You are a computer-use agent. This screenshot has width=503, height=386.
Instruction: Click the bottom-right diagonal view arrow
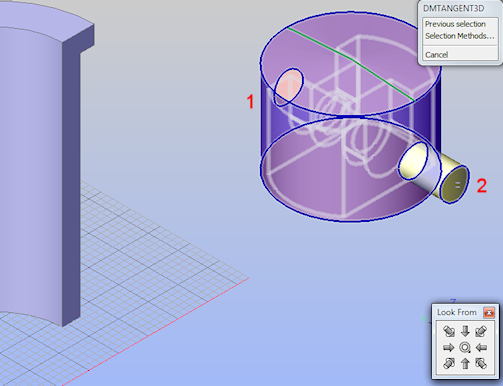[481, 363]
